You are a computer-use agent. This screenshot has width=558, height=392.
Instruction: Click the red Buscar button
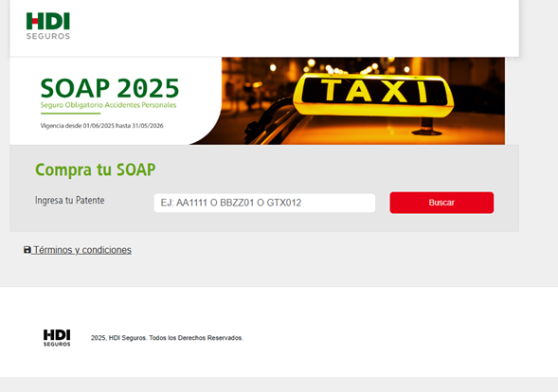441,203
